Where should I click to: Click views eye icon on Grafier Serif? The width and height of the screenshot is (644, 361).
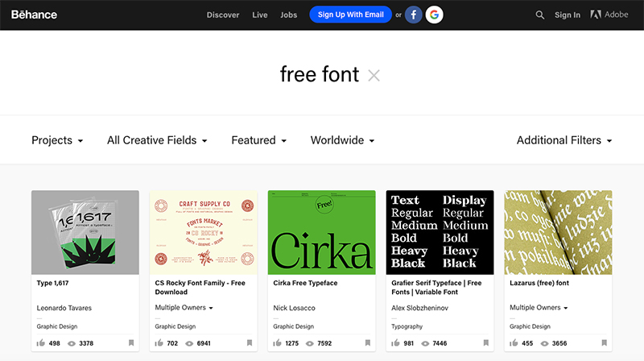pyautogui.click(x=425, y=344)
